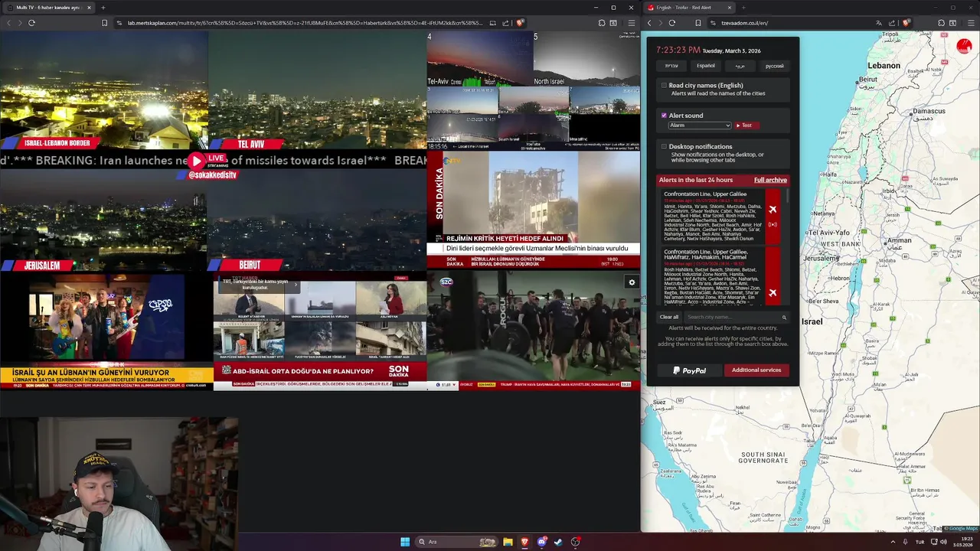Click the alerts list scrollbar
Screen dimensions: 980x551
(x=787, y=197)
